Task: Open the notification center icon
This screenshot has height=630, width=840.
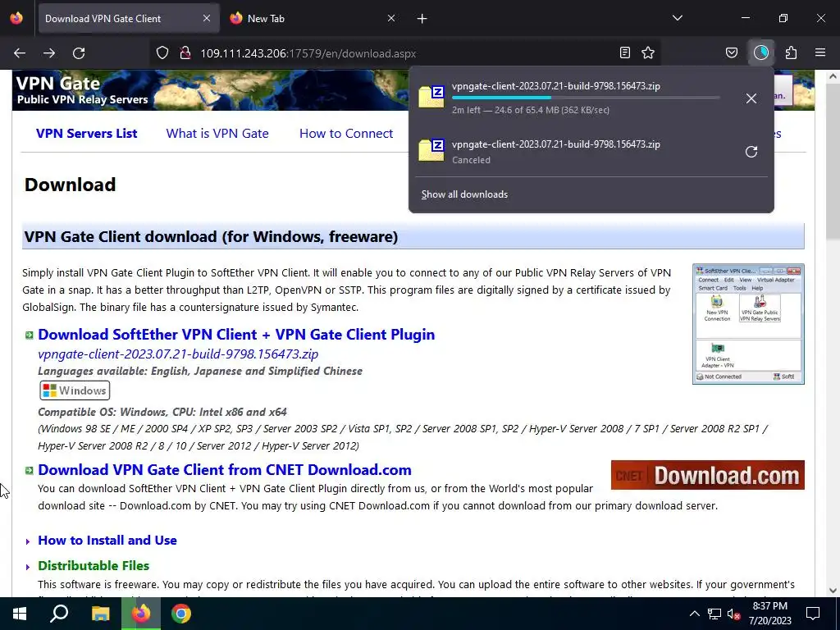Action: pos(813,614)
